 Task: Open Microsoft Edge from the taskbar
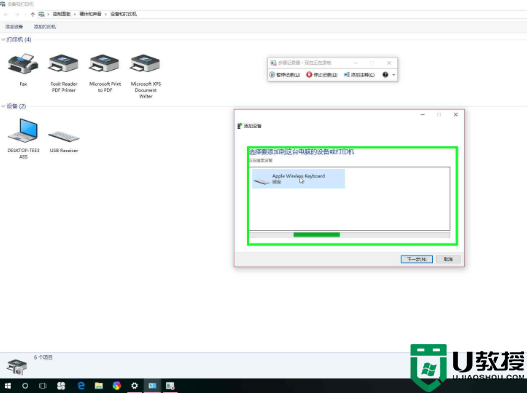tap(81, 386)
